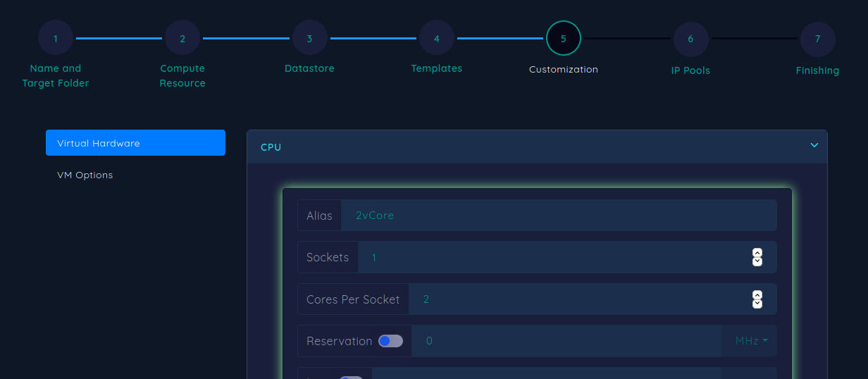Collapse the CPU section chevron

tap(814, 146)
